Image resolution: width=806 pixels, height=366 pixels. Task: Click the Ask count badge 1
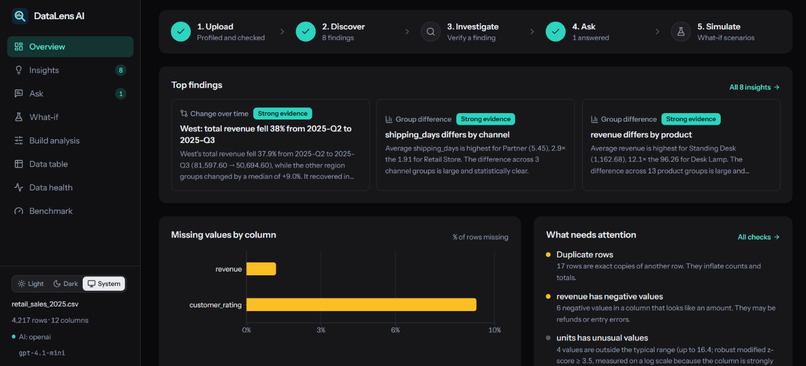click(120, 94)
